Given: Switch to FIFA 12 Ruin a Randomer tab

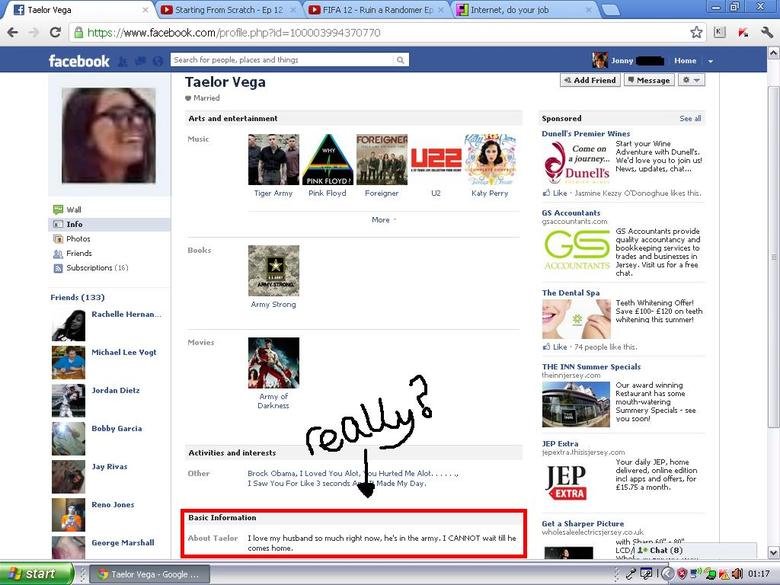Looking at the screenshot, I should pos(377,10).
